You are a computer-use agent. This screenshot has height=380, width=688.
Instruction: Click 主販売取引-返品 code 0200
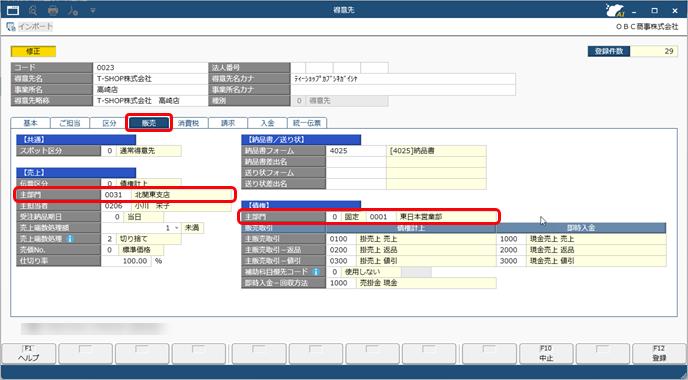click(341, 250)
